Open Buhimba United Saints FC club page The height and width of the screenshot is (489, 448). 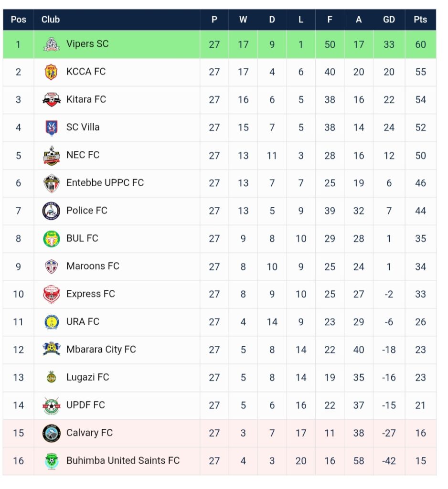coord(123,460)
